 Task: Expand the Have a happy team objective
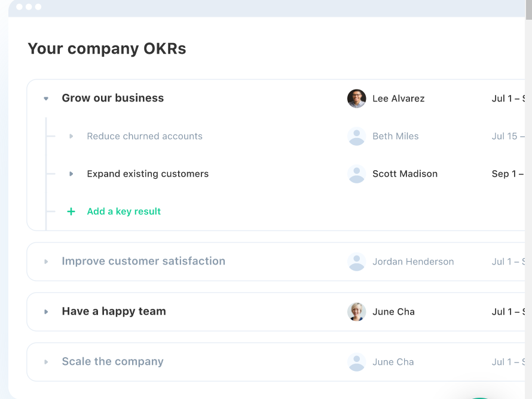click(x=46, y=312)
